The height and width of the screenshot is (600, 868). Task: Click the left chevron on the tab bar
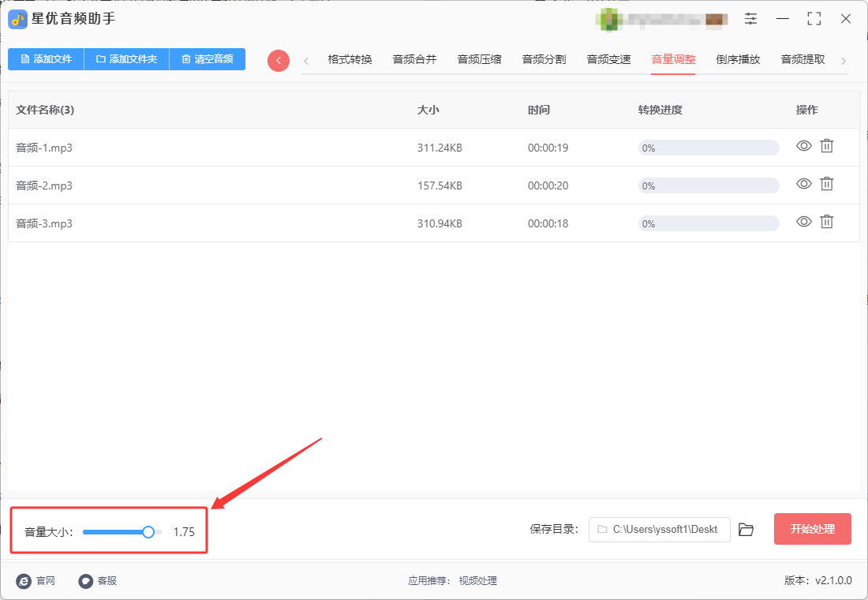pos(306,61)
